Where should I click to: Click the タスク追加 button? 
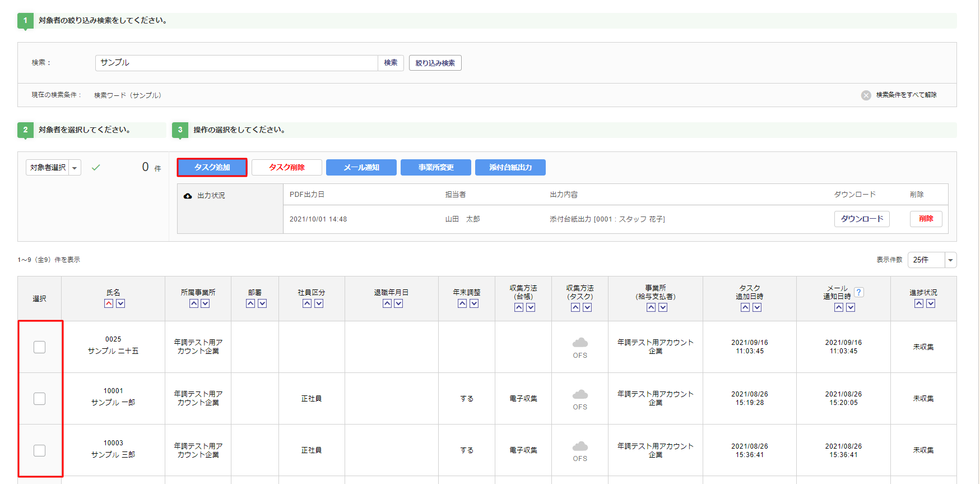212,167
